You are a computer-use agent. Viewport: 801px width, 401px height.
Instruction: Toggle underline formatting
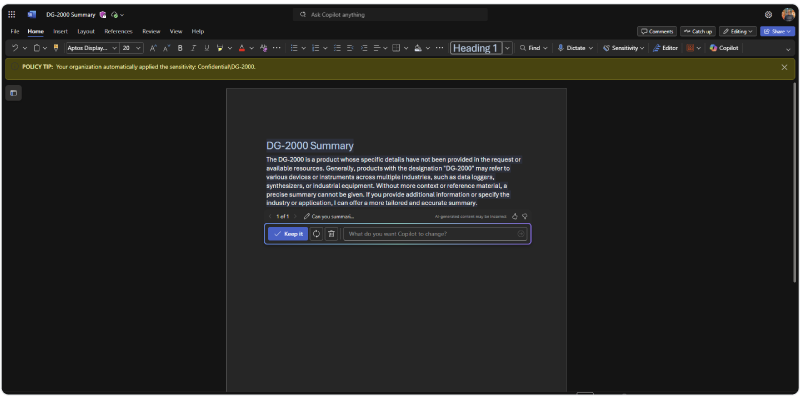(206, 48)
